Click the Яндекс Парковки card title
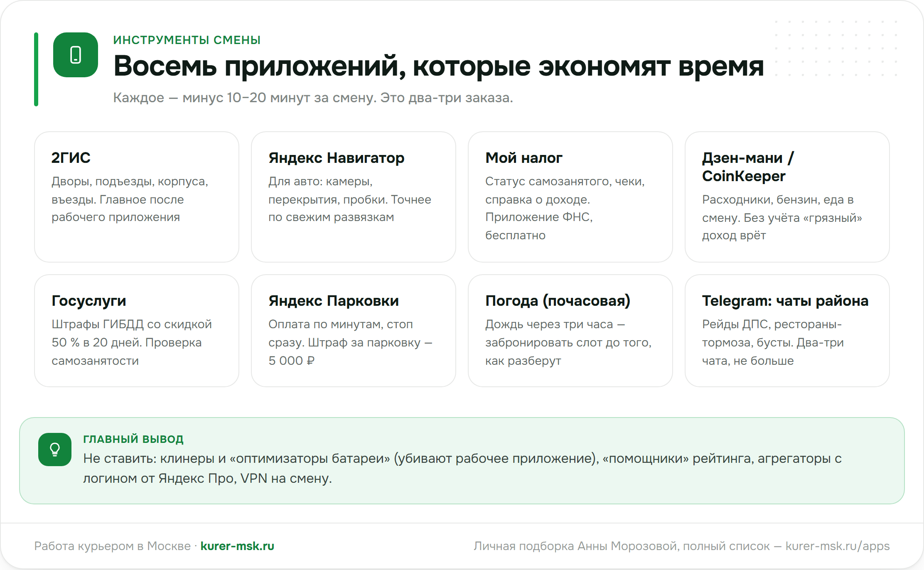Image resolution: width=924 pixels, height=570 pixels. click(334, 301)
